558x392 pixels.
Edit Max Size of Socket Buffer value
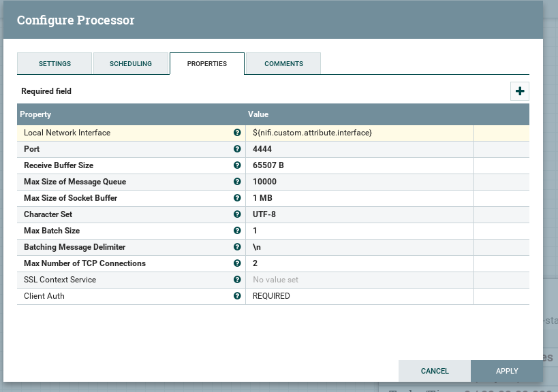[358, 198]
